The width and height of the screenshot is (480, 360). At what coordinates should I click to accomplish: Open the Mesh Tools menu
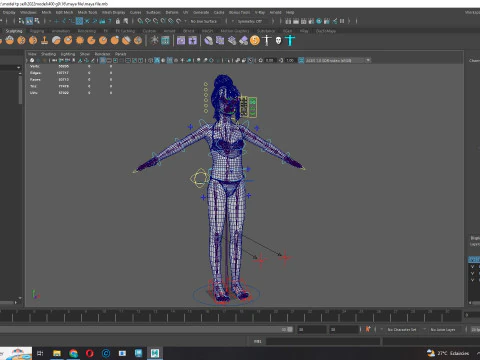[87, 12]
